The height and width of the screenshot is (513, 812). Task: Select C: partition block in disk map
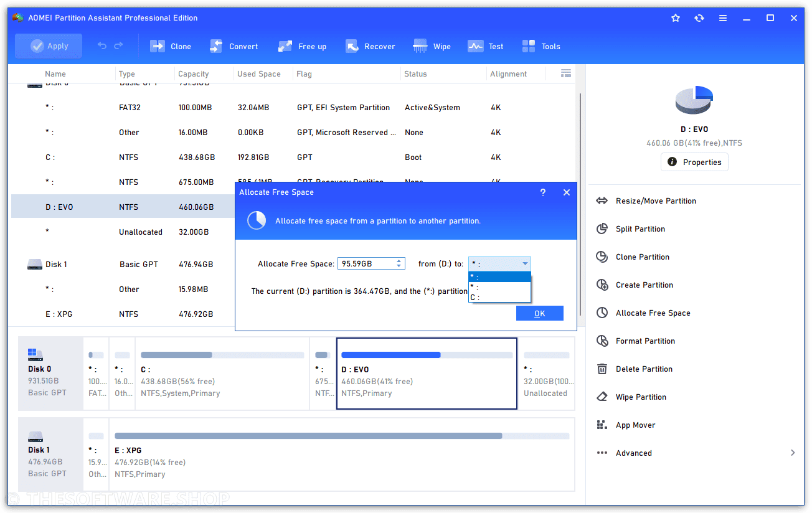[222, 374]
